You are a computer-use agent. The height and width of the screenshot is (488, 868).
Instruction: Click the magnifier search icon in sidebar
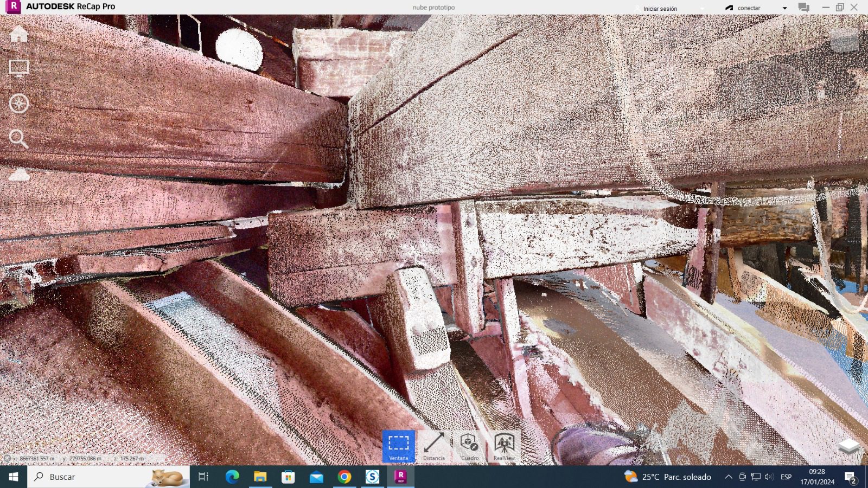(18, 139)
